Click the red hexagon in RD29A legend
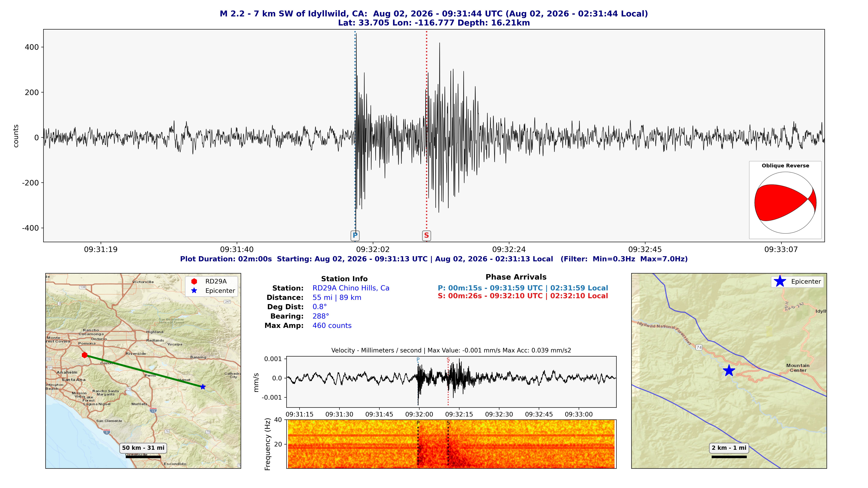868x488 pixels. pos(194,281)
